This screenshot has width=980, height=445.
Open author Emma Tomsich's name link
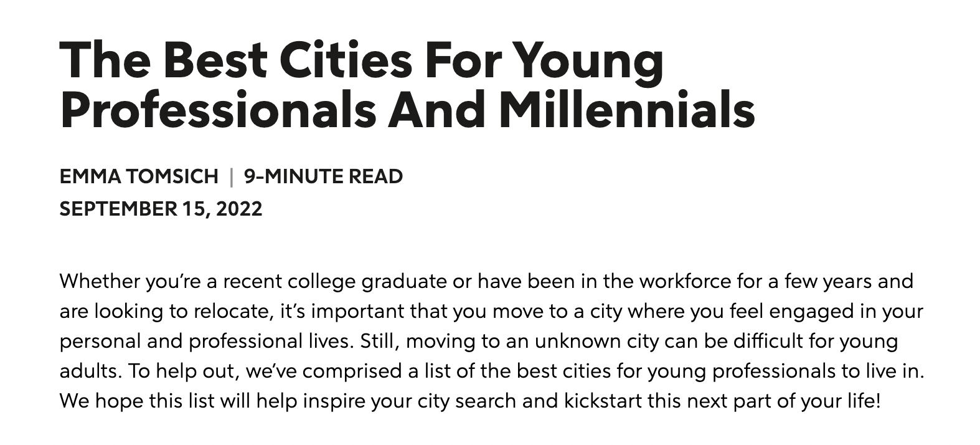(x=139, y=176)
